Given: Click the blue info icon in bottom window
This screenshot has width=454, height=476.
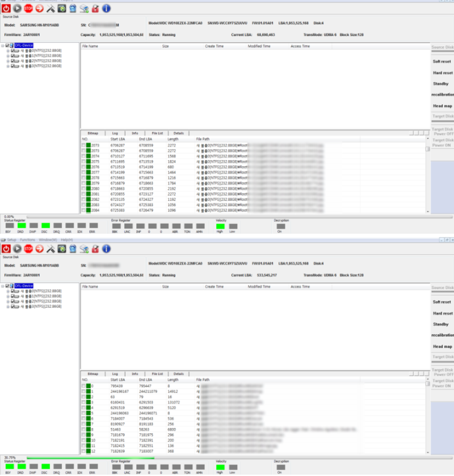Looking at the screenshot, I should (x=106, y=249).
